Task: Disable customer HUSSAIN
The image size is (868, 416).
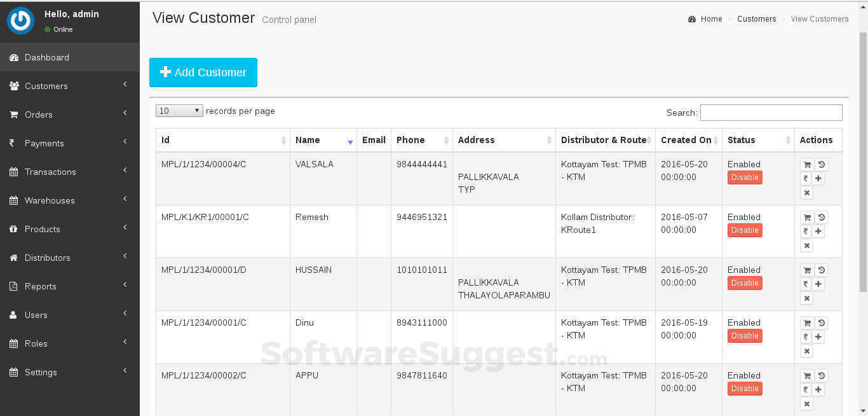Action: [745, 283]
